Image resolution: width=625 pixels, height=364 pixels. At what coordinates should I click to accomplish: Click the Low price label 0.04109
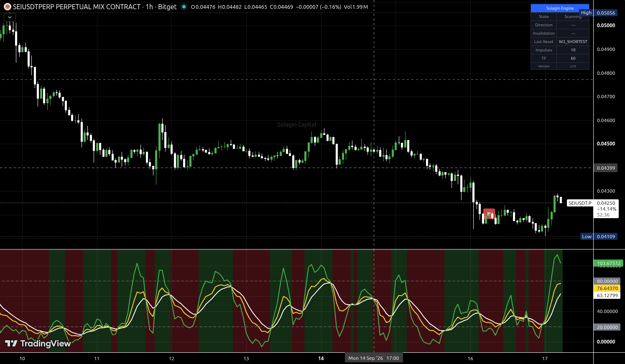[606, 237]
